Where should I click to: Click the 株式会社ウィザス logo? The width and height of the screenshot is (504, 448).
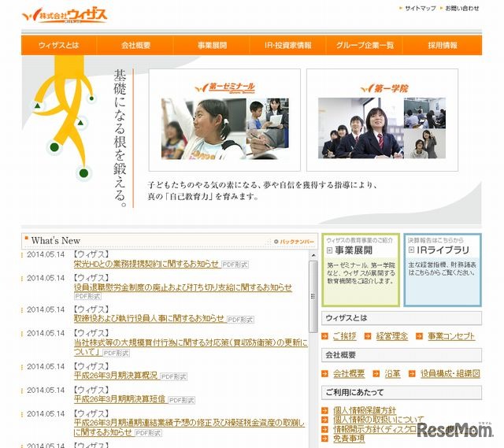tap(65, 16)
